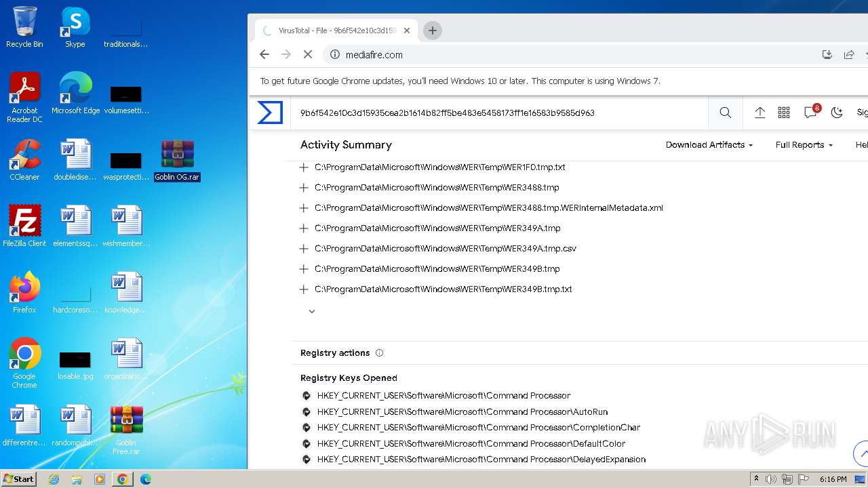Image resolution: width=868 pixels, height=488 pixels.
Task: Click the 6:16 PM taskbar clock
Action: 833,479
